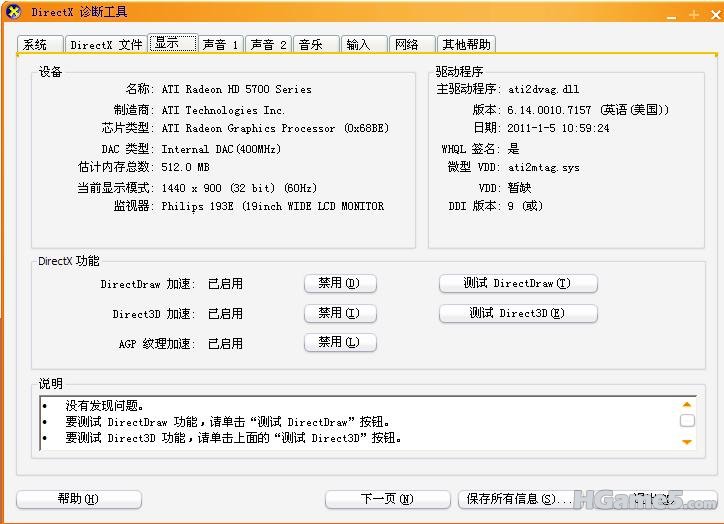The height and width of the screenshot is (524, 724).
Task: Click the 已启用 status next to DirectDraw 加速
Action: coord(225,283)
